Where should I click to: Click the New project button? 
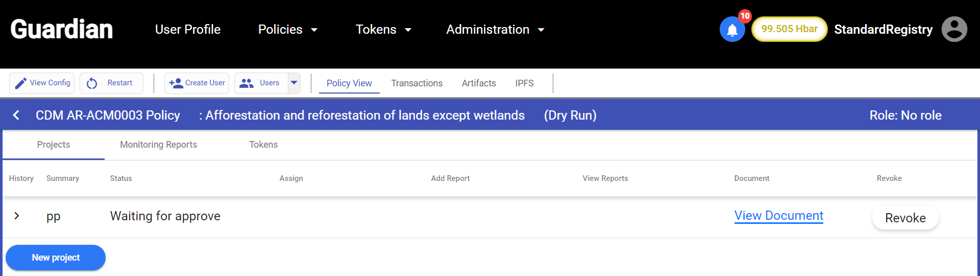tap(56, 258)
